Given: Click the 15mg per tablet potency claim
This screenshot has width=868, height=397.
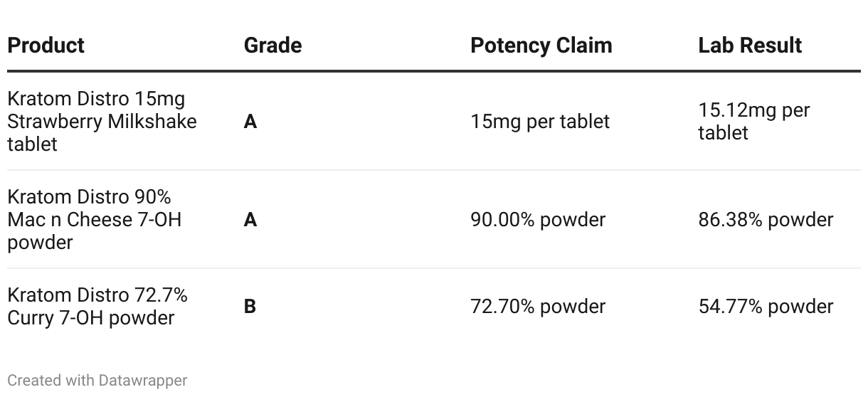Looking at the screenshot, I should point(540,122).
